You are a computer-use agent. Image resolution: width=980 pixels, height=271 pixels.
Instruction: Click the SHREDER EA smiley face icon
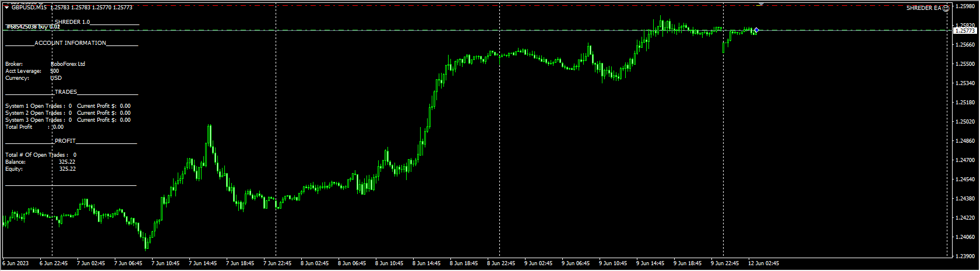[x=946, y=8]
